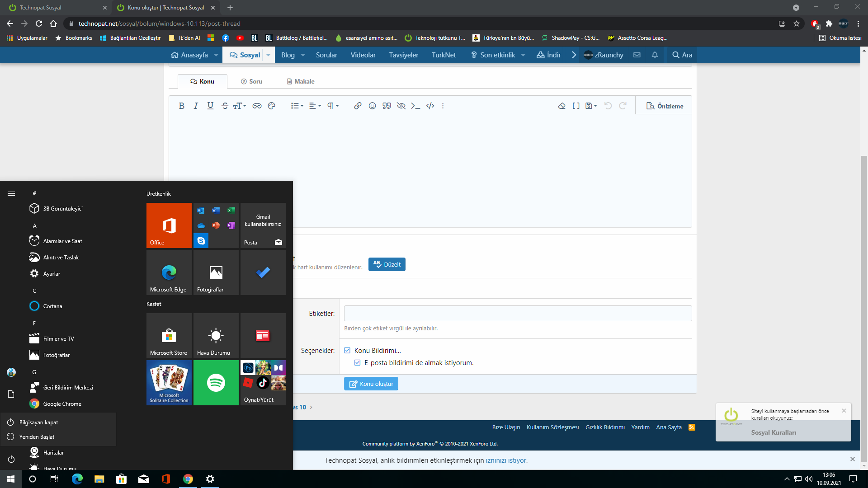Toggle bold formatting in the editor
The image size is (868, 488).
click(181, 106)
